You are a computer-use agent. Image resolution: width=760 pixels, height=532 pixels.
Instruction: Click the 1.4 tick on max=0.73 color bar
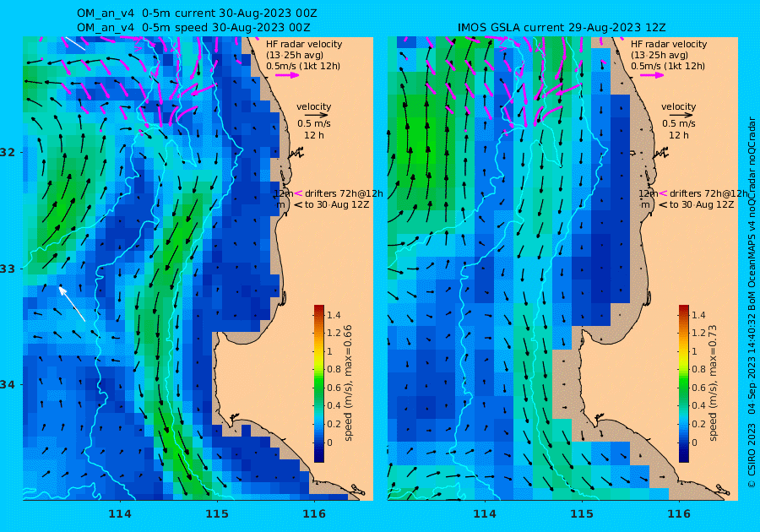point(698,316)
